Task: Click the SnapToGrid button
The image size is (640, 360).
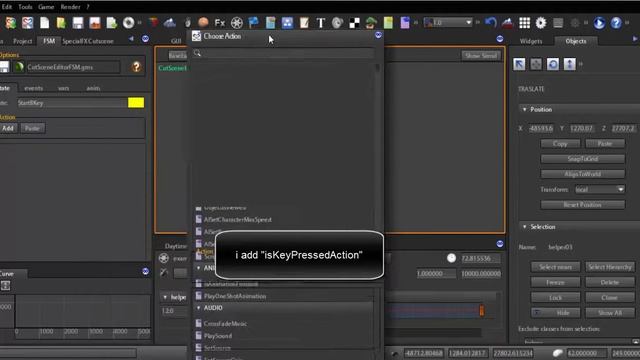Action: tap(582, 159)
